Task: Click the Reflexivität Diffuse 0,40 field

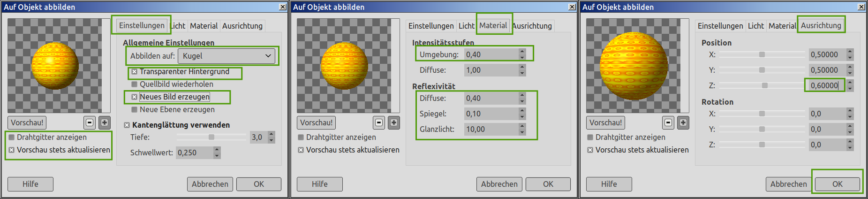Action: pos(491,98)
